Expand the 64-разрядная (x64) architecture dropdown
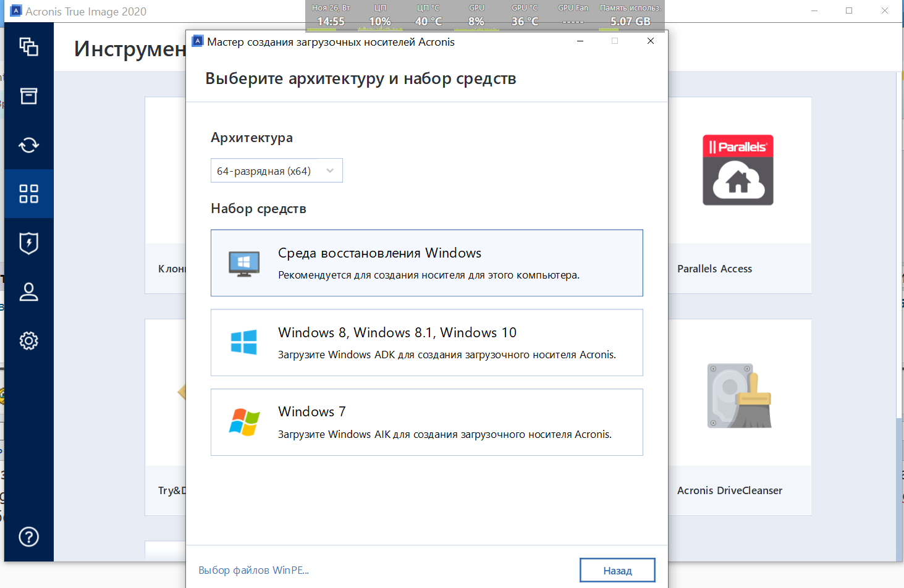This screenshot has height=588, width=904. (x=277, y=170)
